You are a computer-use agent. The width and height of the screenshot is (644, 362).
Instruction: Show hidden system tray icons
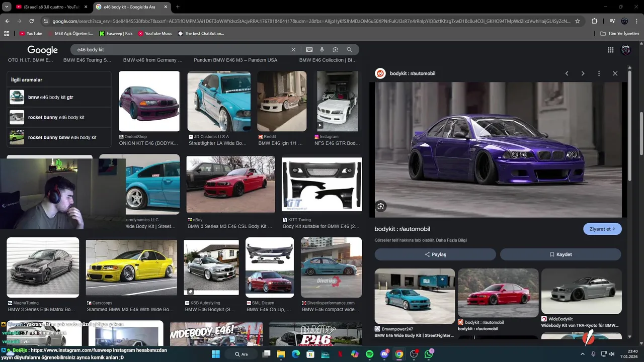583,354
